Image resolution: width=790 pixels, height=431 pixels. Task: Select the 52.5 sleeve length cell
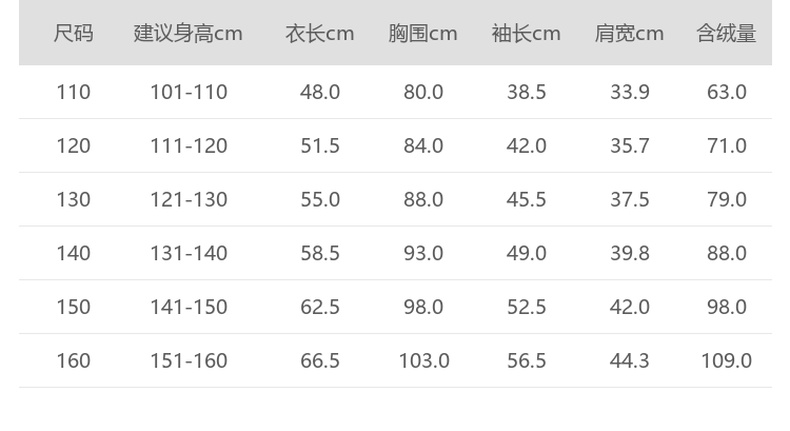tap(526, 307)
